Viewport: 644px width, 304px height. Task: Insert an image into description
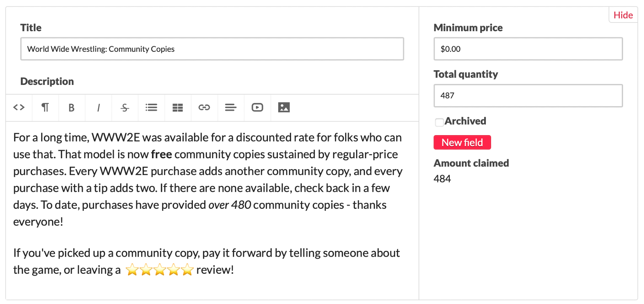[x=284, y=107]
